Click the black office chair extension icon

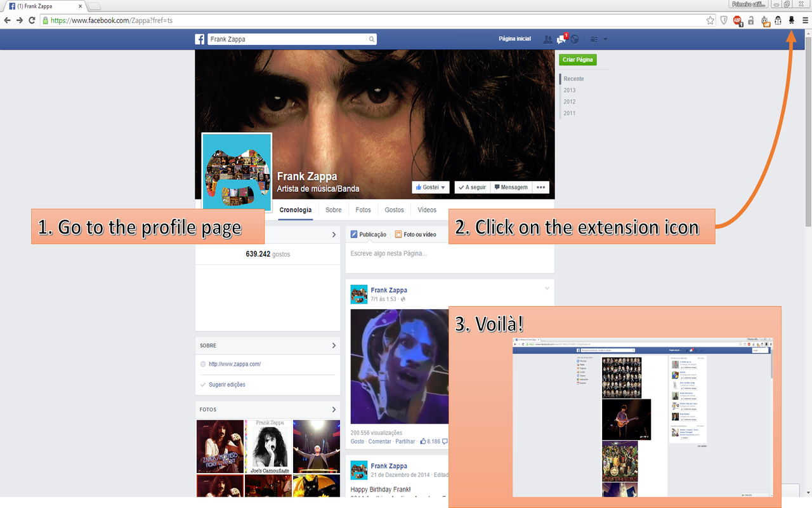(792, 20)
